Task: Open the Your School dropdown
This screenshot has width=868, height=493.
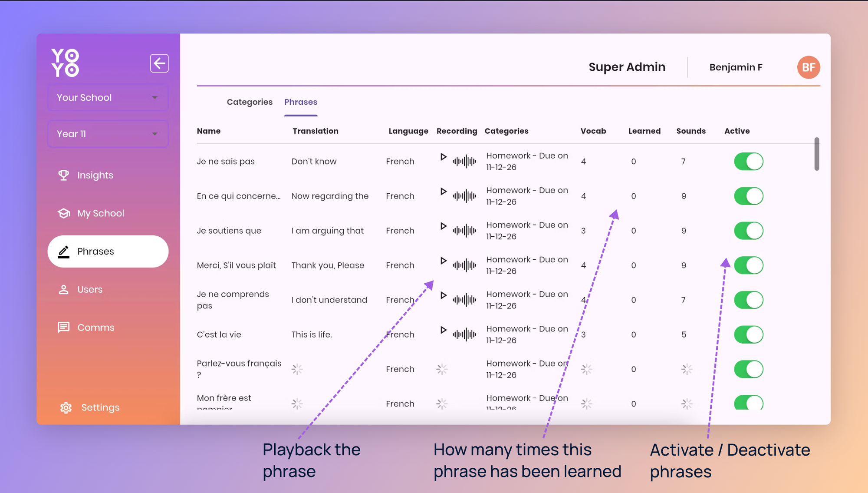Action: coord(108,98)
